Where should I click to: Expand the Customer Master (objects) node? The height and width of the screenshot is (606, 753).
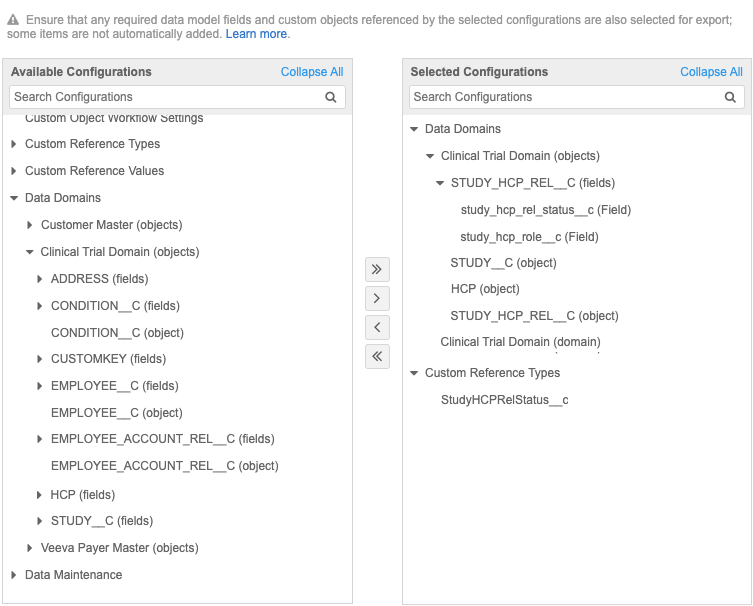tap(30, 225)
